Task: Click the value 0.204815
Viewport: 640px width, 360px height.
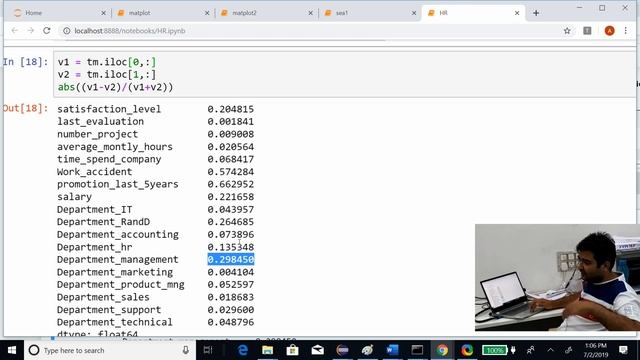Action: pyautogui.click(x=231, y=109)
